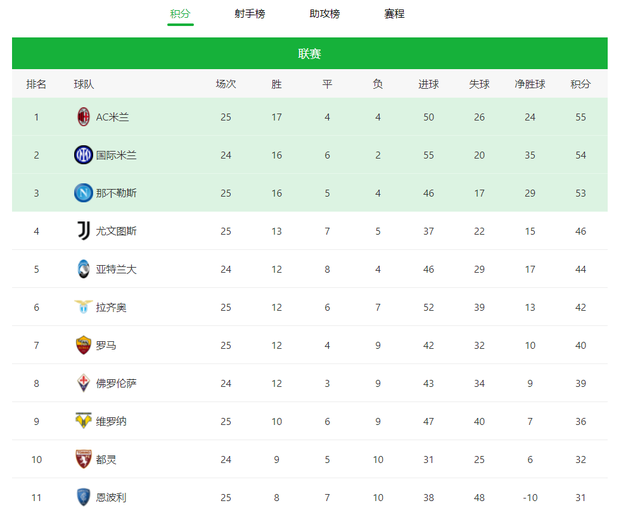Open the 国际米兰 team name link
The height and width of the screenshot is (515, 640).
(x=116, y=155)
